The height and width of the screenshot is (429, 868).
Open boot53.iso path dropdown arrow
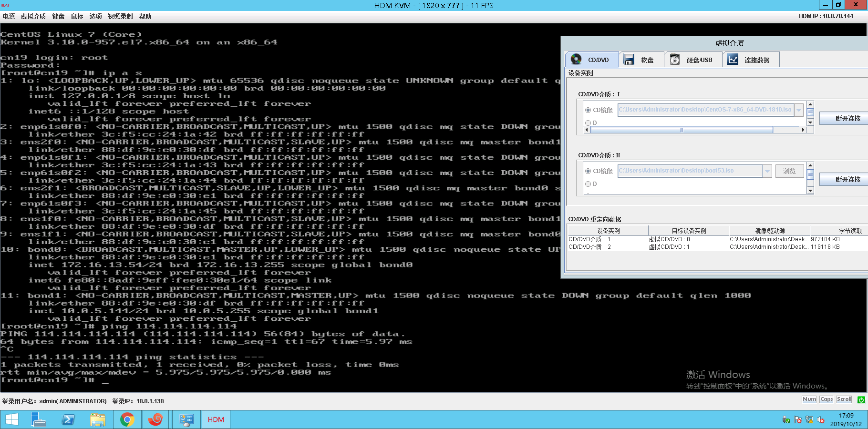[767, 171]
